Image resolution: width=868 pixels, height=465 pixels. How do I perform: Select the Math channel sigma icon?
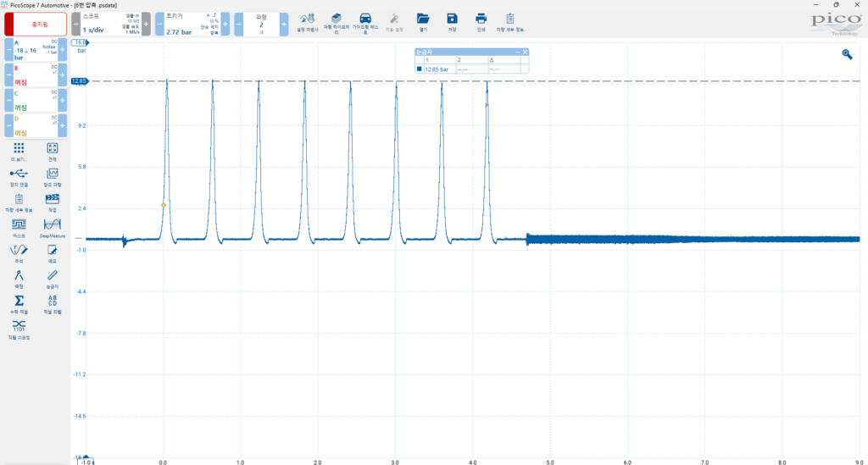(19, 301)
